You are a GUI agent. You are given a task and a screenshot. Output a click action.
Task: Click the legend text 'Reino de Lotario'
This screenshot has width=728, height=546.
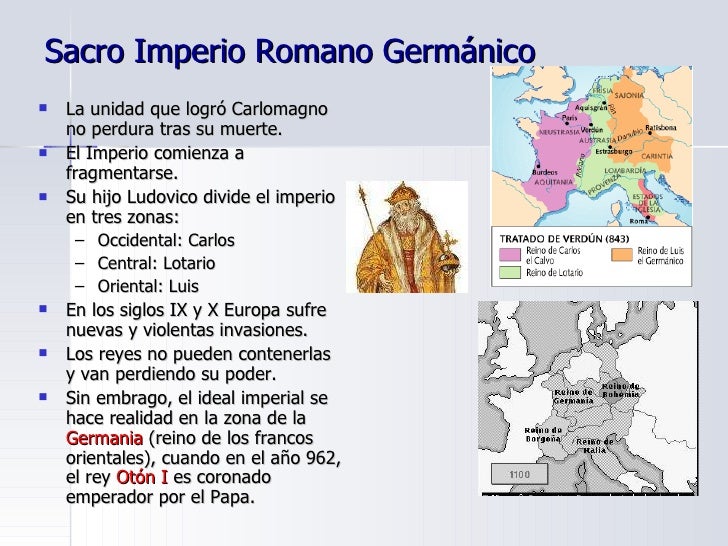(x=554, y=273)
